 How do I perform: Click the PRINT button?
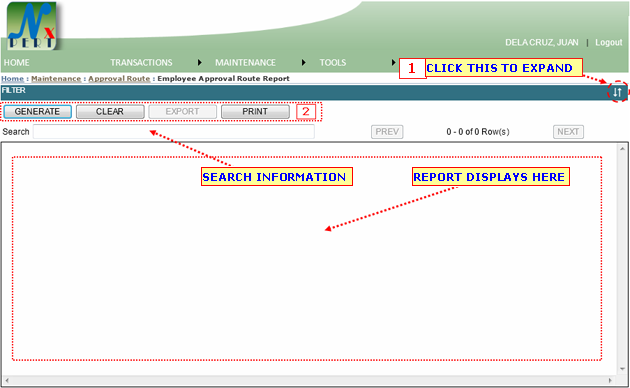click(x=255, y=112)
